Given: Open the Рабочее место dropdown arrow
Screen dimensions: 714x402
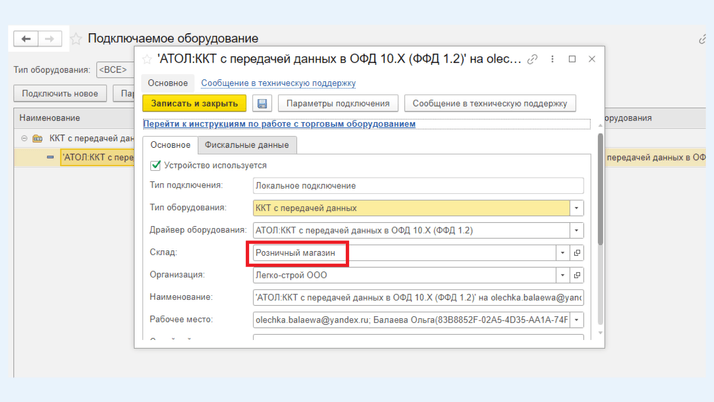Looking at the screenshot, I should coord(576,320).
